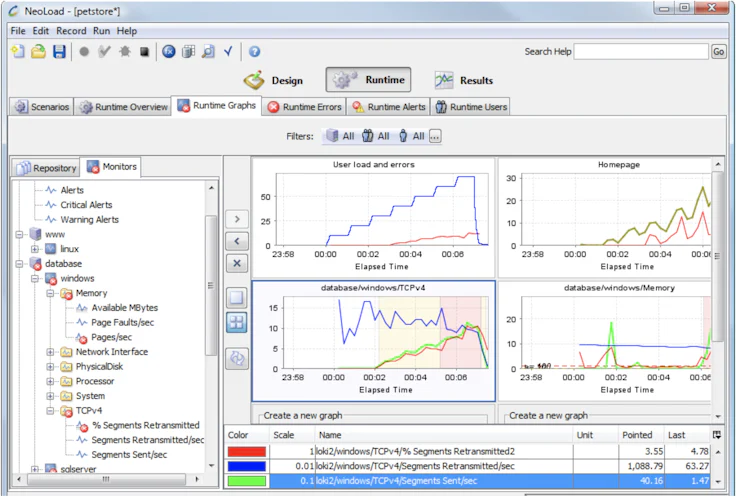The image size is (736, 500).
Task: Click the check virtual user checkmark icon
Action: tap(104, 51)
